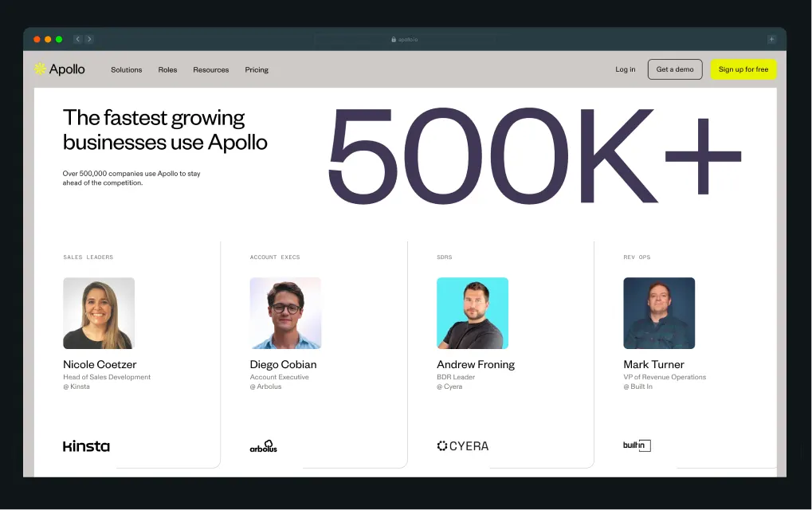The image size is (812, 510).
Task: Click the Sign up for free button
Action: (x=743, y=69)
